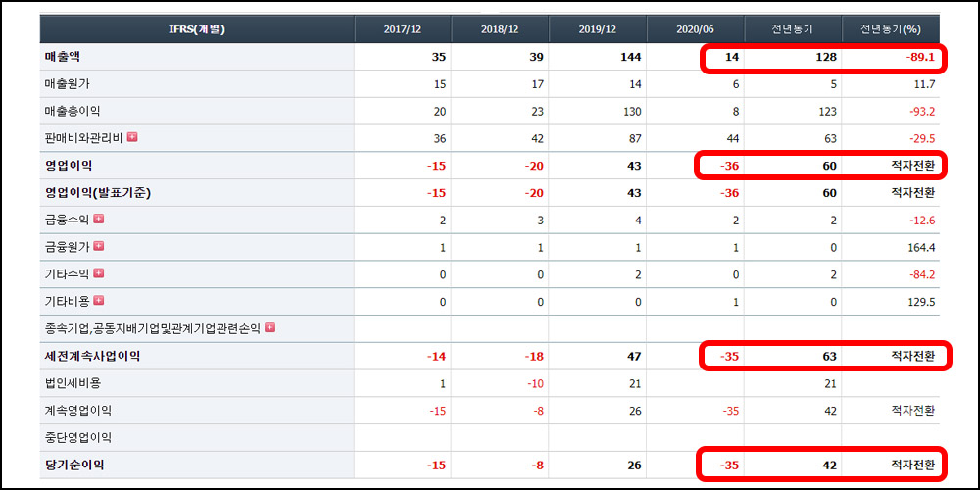Click the 전년동기 column header
The height and width of the screenshot is (490, 980).
click(x=793, y=29)
